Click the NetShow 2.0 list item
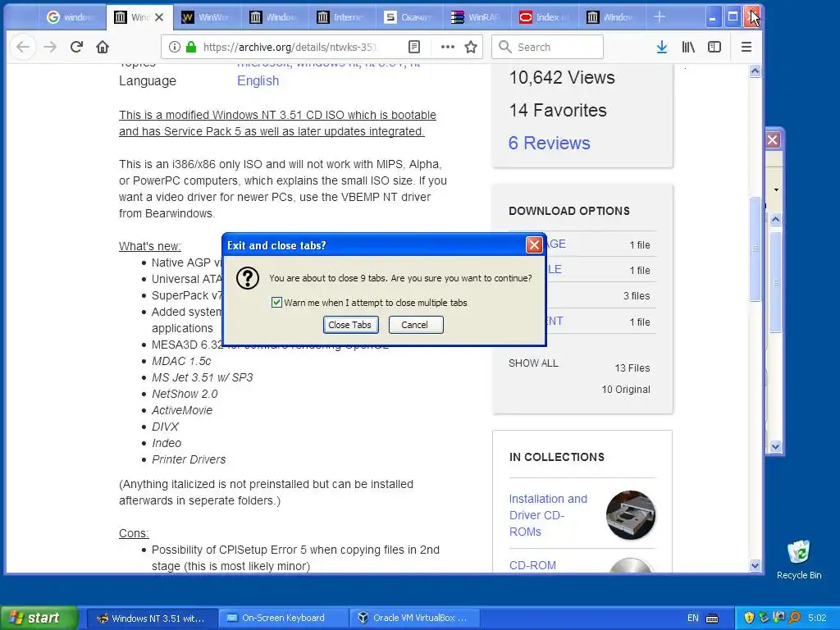Screen dimensions: 840x630 point(185,394)
